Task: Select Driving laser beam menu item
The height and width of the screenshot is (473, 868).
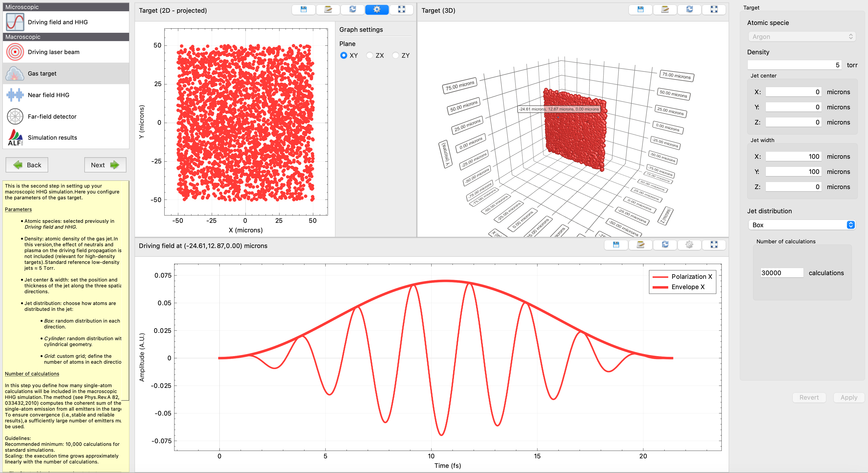Action: 54,52
